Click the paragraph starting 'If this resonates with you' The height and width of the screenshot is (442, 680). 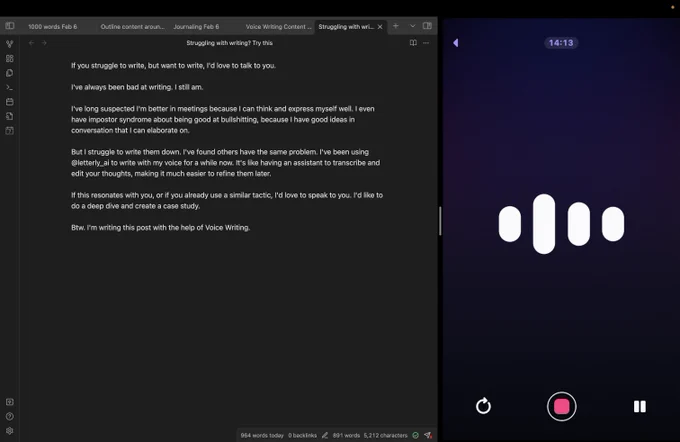point(227,200)
